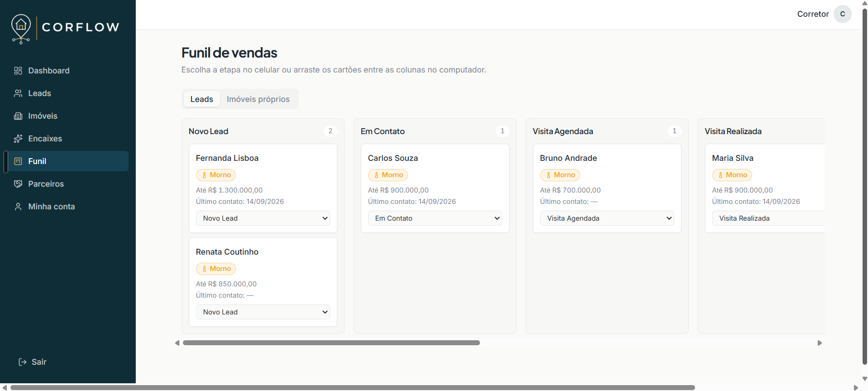This screenshot has width=868, height=391.
Task: Click 'Último contato: 14/09/2026' on Carlos Souza's card
Action: [x=412, y=202]
